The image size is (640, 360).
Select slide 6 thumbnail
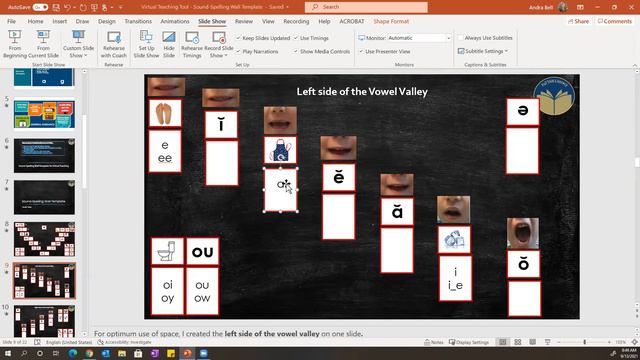point(44,156)
